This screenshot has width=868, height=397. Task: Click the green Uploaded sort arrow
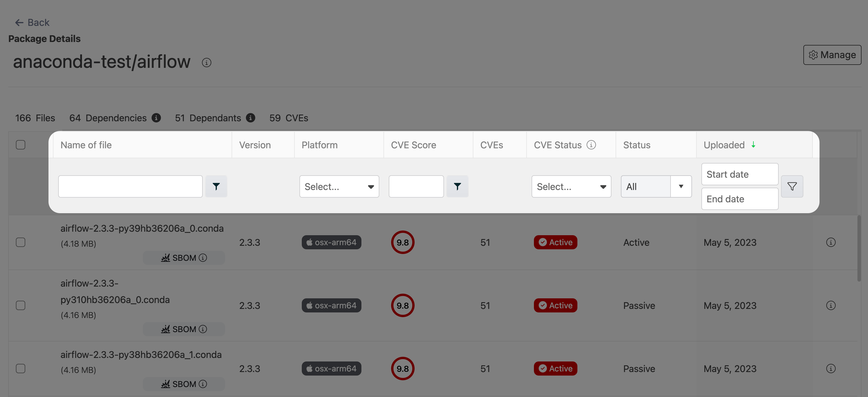point(753,145)
